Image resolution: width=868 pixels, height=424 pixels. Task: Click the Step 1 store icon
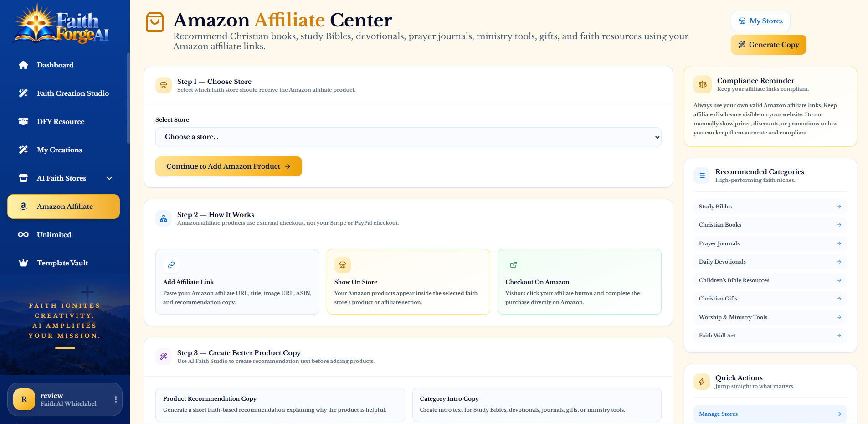164,85
